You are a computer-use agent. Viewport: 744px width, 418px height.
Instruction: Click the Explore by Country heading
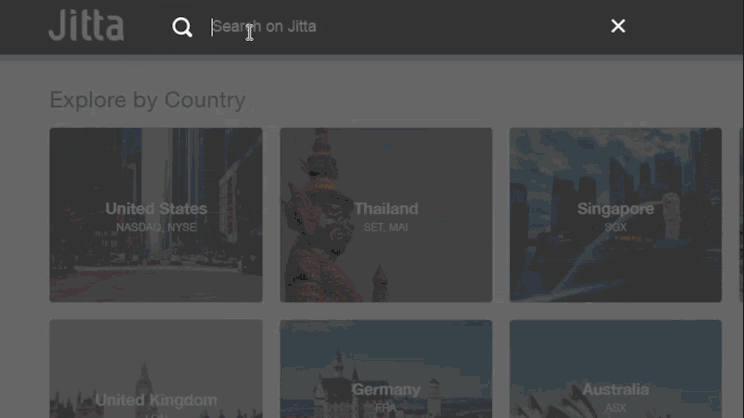148,100
